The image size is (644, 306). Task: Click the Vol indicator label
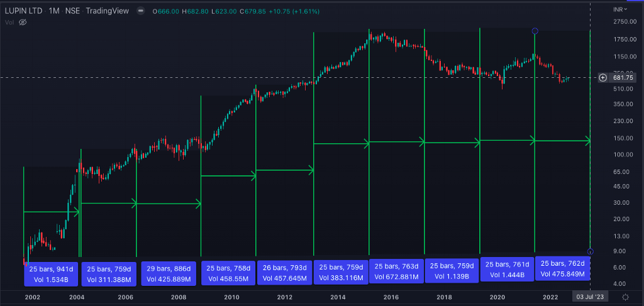9,23
